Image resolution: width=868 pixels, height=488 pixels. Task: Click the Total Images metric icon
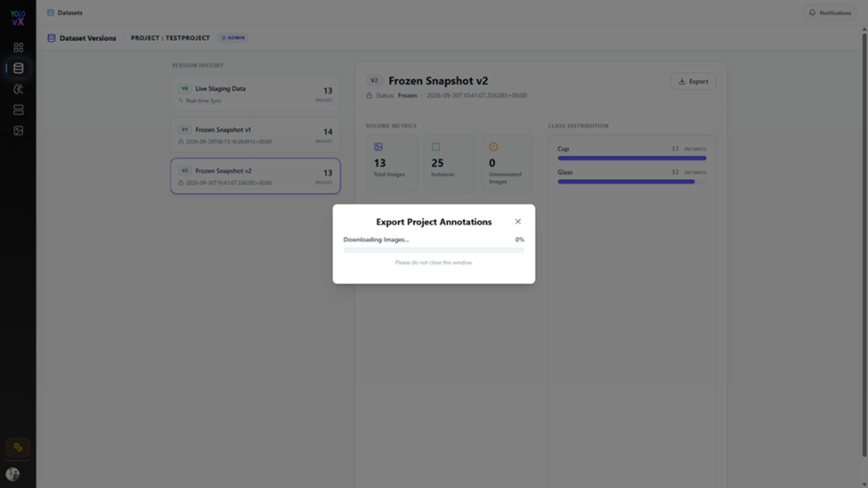pyautogui.click(x=378, y=147)
